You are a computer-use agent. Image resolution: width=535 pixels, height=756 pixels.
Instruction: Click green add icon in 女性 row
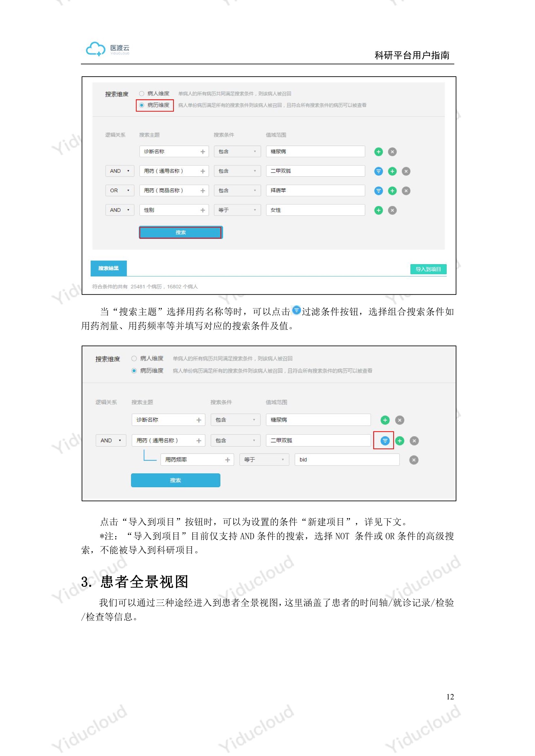pyautogui.click(x=378, y=210)
